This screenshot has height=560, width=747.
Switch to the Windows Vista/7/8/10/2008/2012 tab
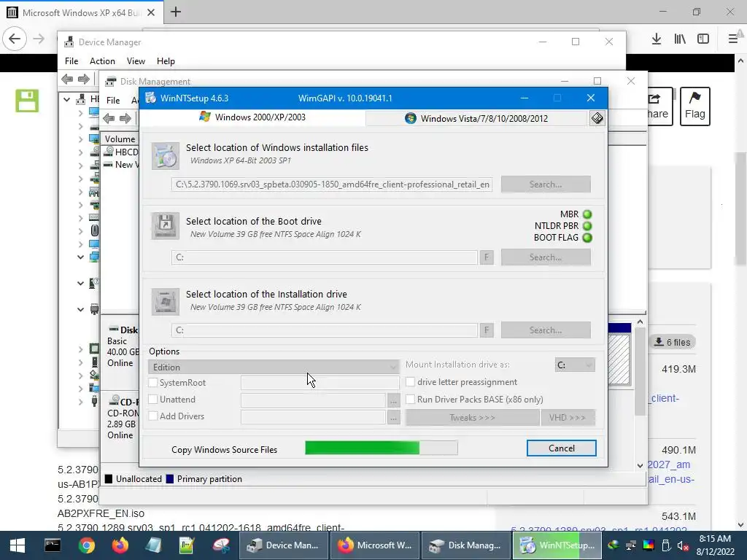click(476, 118)
